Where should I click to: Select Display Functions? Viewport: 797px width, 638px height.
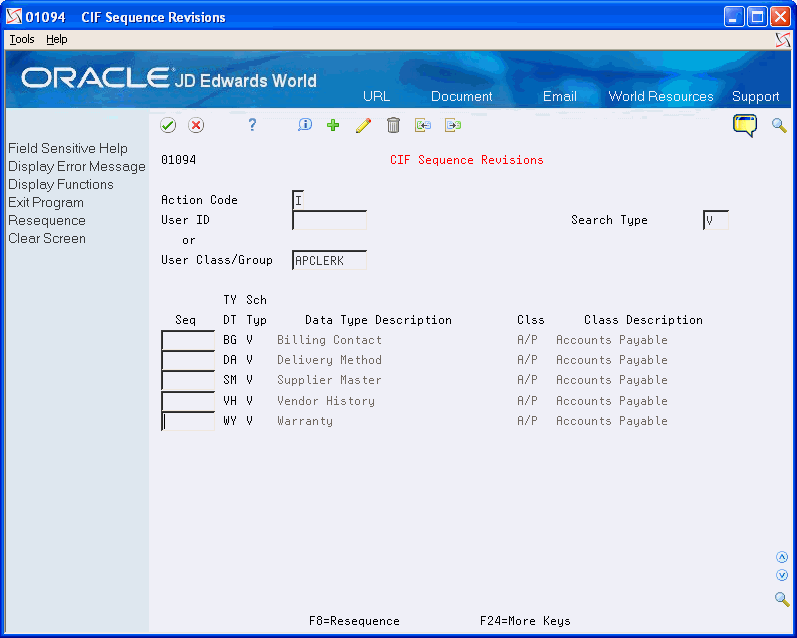click(x=60, y=185)
